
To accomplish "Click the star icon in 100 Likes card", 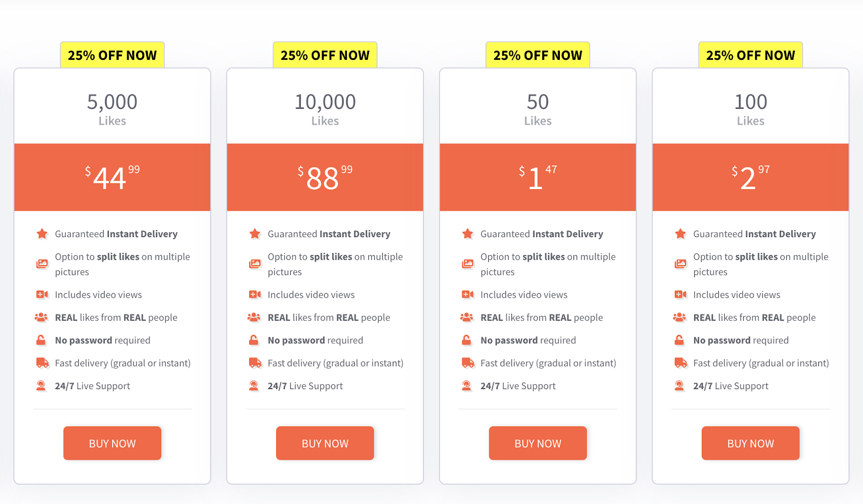I will pos(681,234).
